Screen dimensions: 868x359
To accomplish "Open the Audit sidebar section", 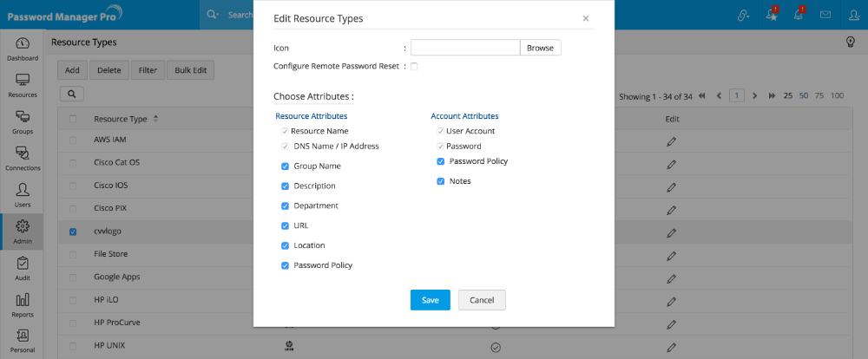I will 23,268.
